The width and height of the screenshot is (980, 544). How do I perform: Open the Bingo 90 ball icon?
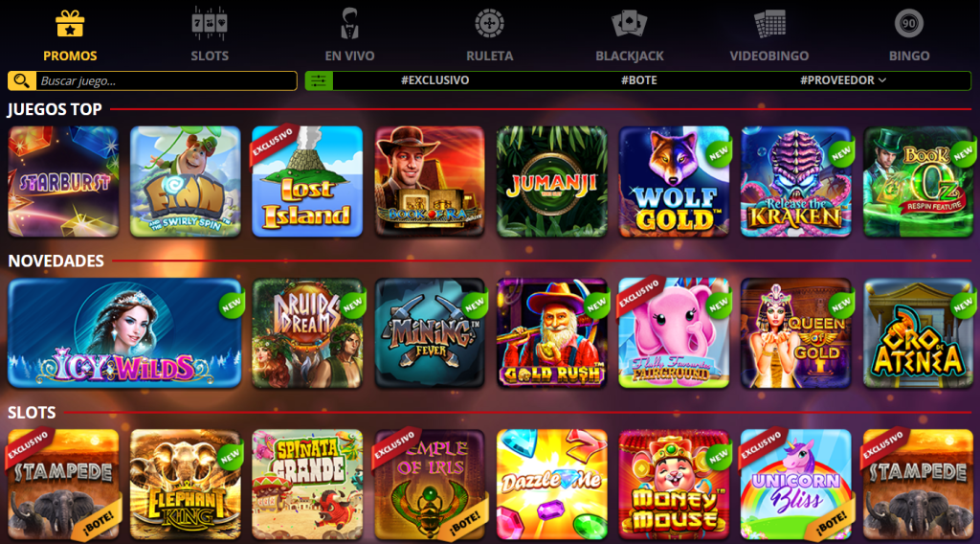pos(909,24)
